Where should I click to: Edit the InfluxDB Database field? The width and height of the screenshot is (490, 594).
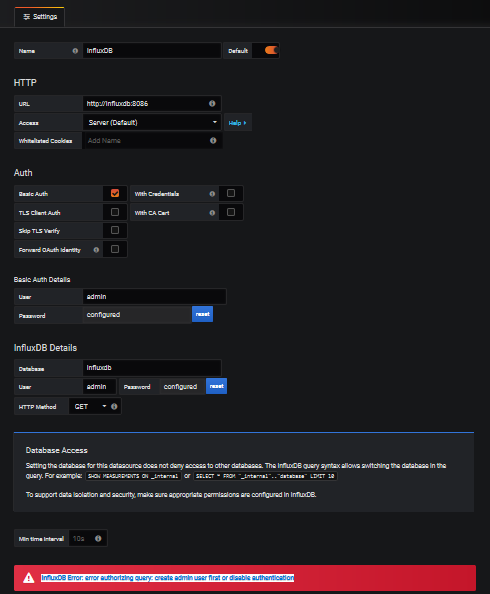152,368
